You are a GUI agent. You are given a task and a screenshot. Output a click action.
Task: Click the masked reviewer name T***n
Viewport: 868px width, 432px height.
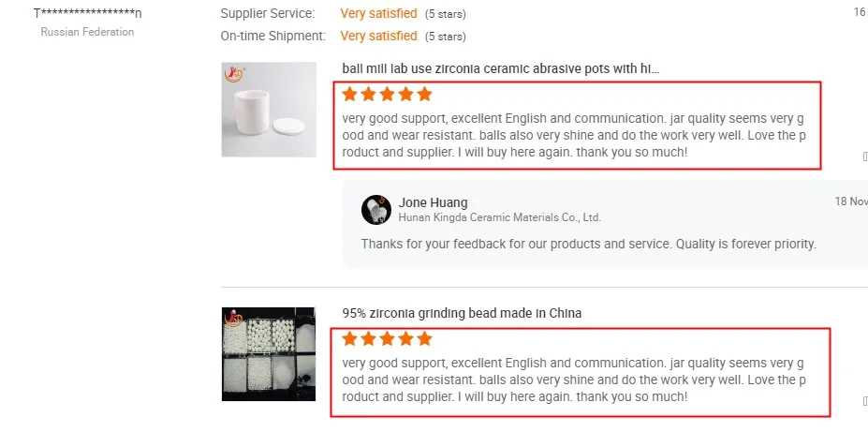point(87,13)
